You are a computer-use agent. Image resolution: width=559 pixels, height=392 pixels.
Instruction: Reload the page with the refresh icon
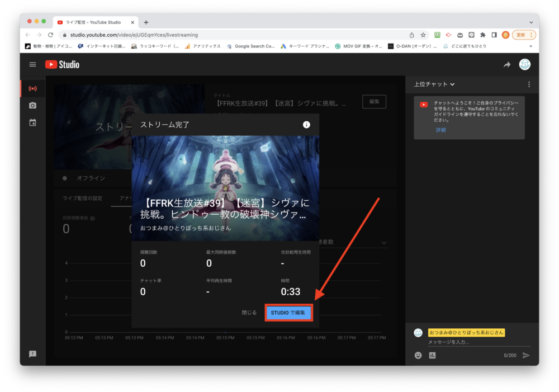[51, 35]
